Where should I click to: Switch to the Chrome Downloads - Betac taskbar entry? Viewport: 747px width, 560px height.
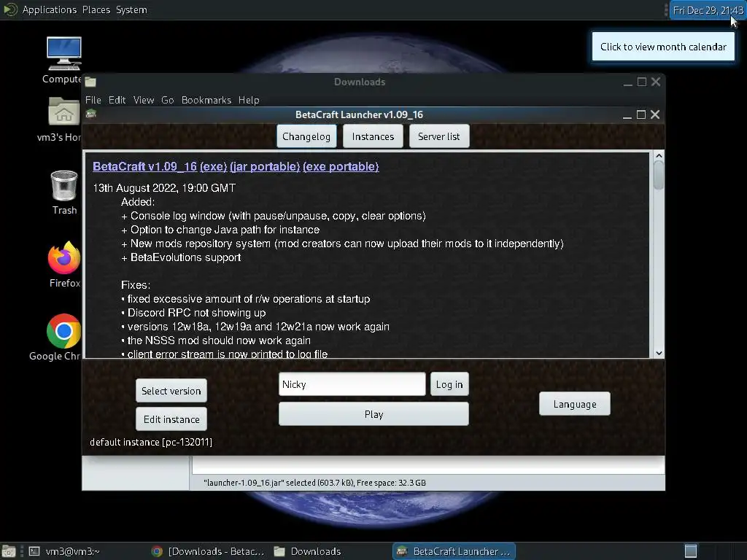(207, 551)
